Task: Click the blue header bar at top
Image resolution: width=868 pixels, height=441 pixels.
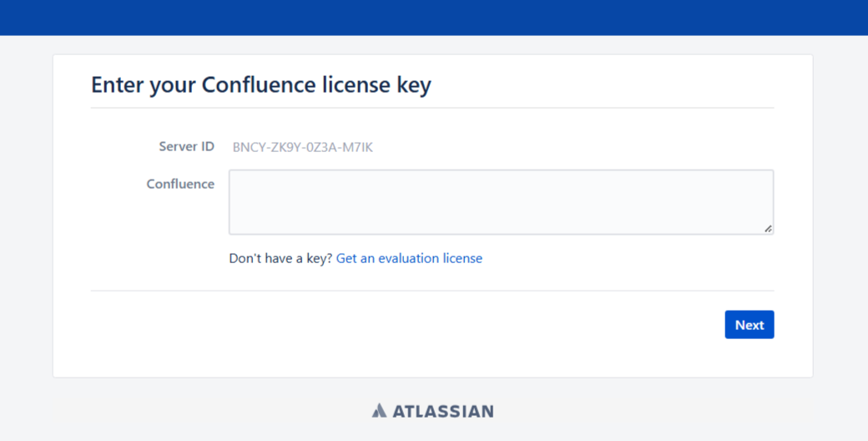Action: pyautogui.click(x=434, y=18)
